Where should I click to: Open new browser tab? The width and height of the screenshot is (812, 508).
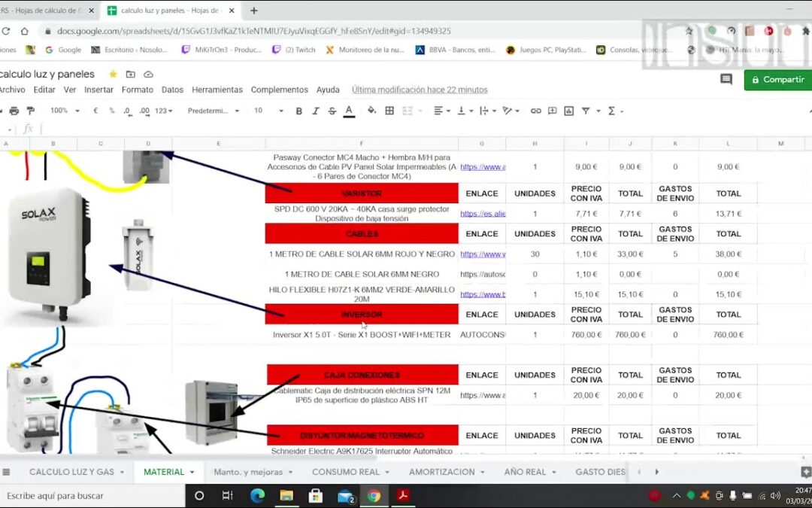click(254, 11)
